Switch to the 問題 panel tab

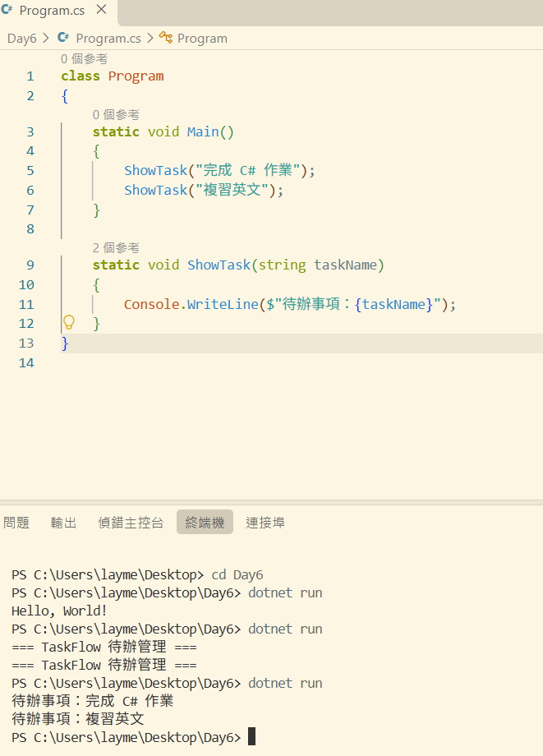[16, 522]
